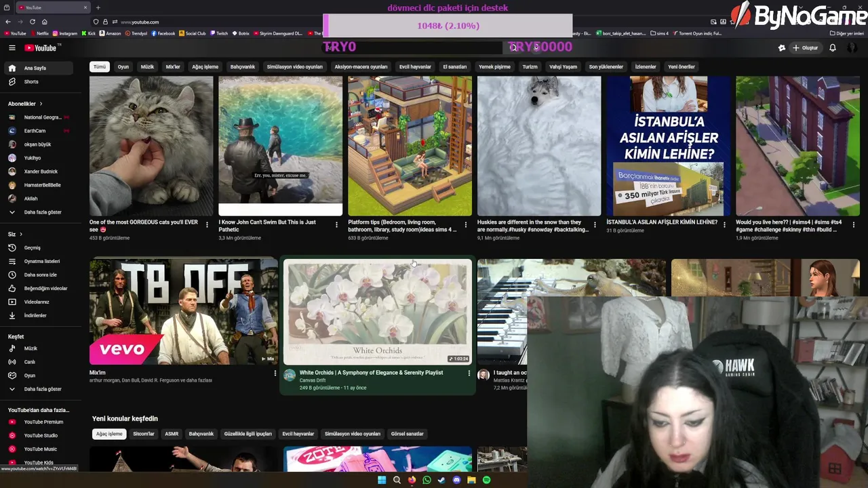This screenshot has width=868, height=488.
Task: Open Oynatma listeleri playlists
Action: [x=43, y=261]
